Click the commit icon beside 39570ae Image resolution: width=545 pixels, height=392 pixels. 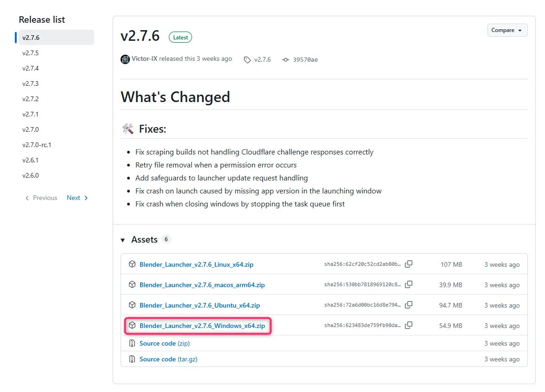point(286,60)
